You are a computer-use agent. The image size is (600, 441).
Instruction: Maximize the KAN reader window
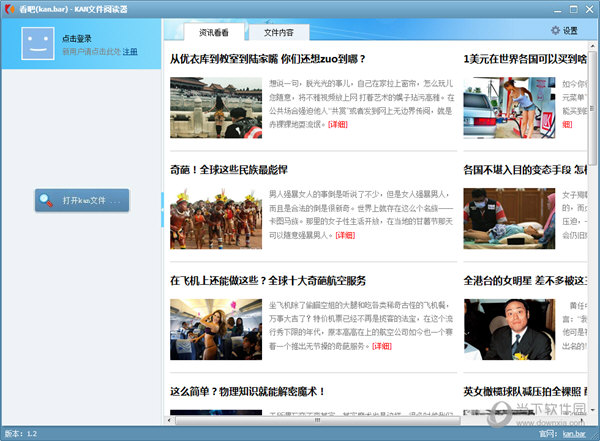(574, 10)
